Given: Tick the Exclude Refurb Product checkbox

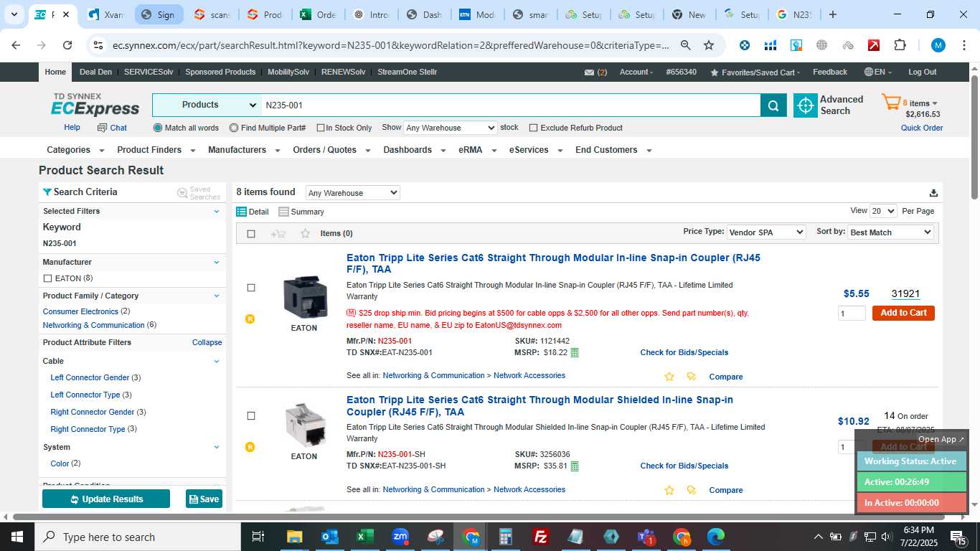Looking at the screenshot, I should [x=533, y=128].
